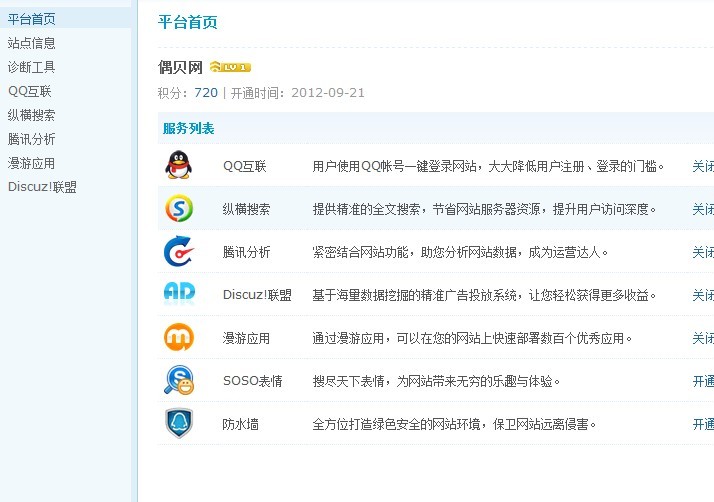Click the 纵横搜索 name in the service list
This screenshot has height=502, width=714.
[x=246, y=209]
